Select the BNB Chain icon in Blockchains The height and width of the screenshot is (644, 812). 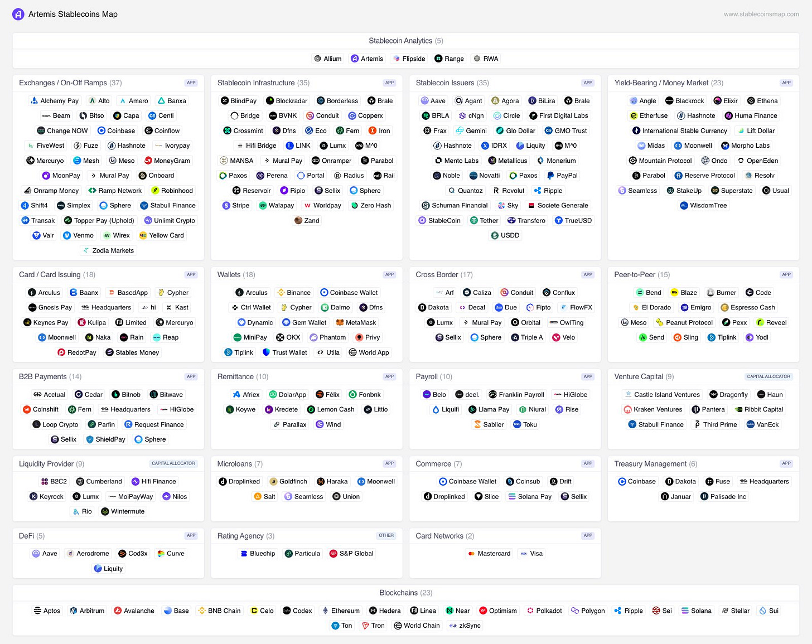202,611
